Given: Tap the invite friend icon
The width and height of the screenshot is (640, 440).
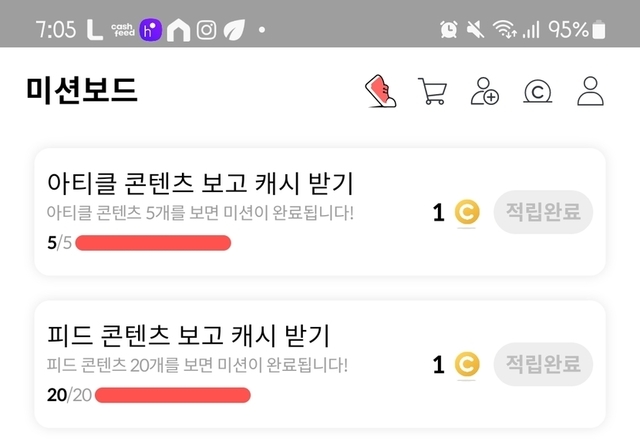Looking at the screenshot, I should click(484, 91).
